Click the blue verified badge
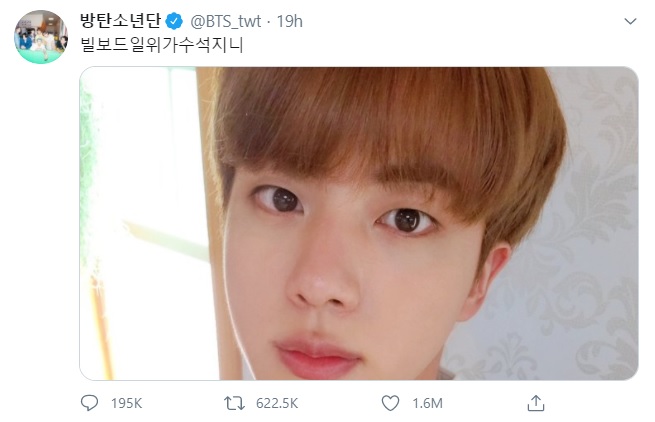Screen dimensions: 655x422 (x=173, y=20)
